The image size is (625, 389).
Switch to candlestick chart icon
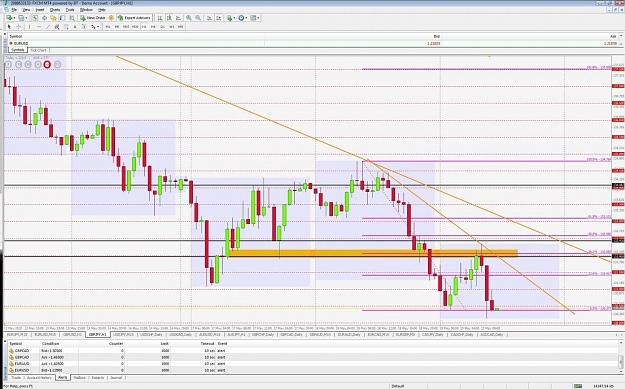169,18
